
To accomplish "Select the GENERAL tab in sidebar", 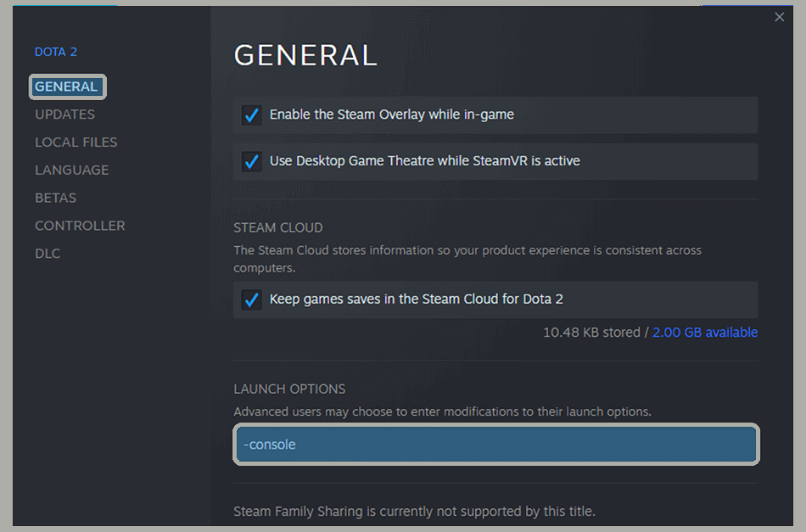I will pyautogui.click(x=66, y=87).
